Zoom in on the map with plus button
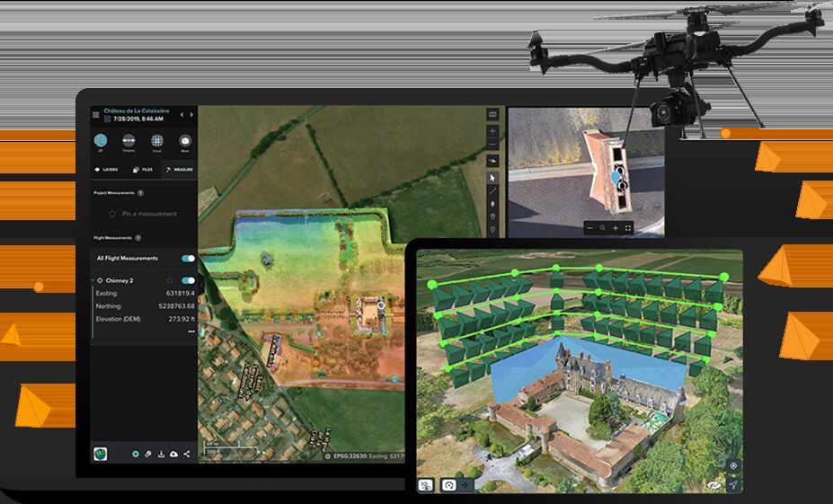Screen dimensions: 833x504 [x=492, y=131]
